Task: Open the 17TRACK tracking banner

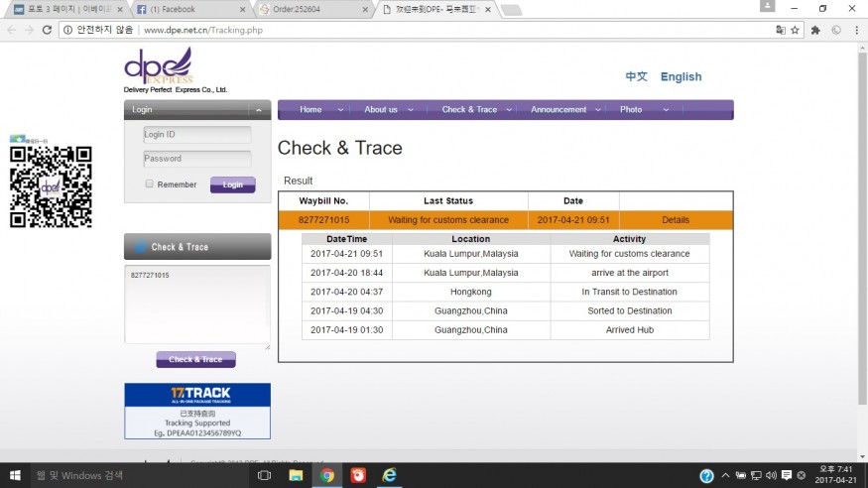Action: tap(196, 411)
